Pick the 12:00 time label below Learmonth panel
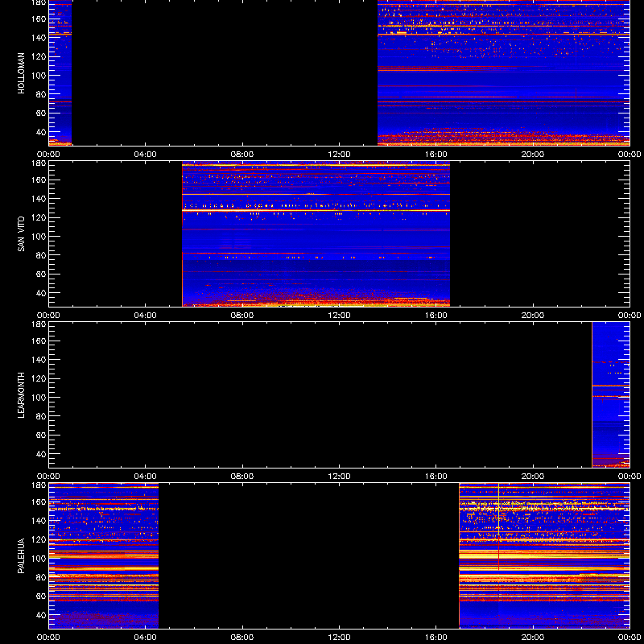 pos(339,477)
